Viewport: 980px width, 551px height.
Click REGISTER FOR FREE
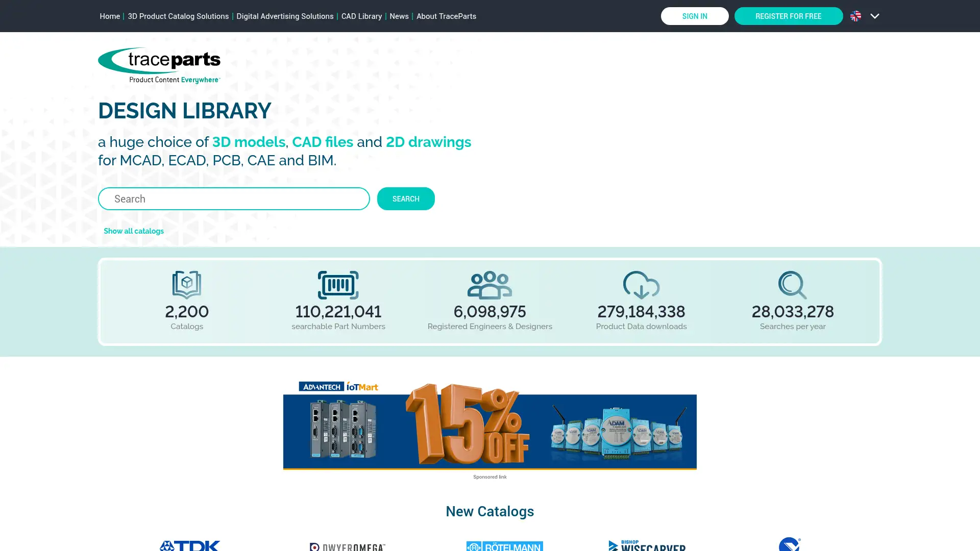tap(788, 16)
